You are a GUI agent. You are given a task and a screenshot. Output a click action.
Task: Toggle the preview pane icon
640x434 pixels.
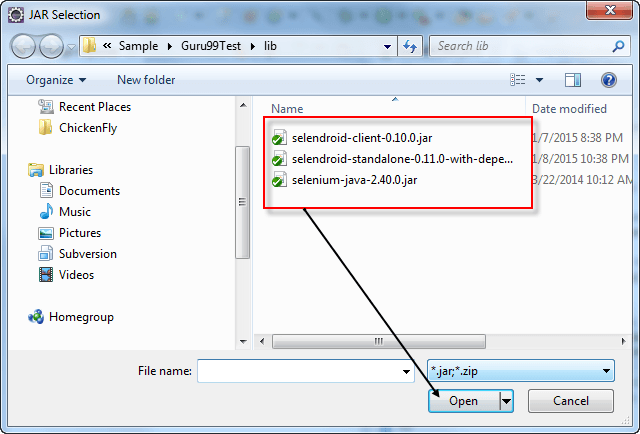pyautogui.click(x=573, y=80)
